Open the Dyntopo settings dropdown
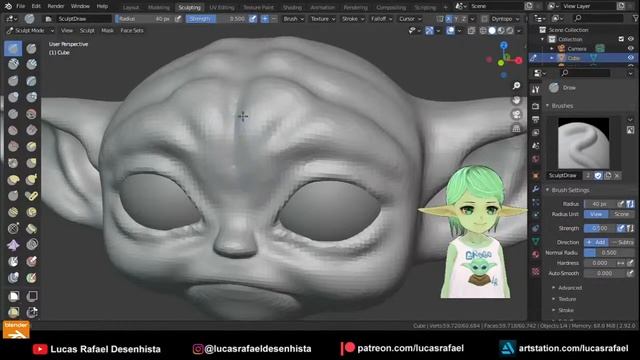The height and width of the screenshot is (360, 640). (x=505, y=19)
